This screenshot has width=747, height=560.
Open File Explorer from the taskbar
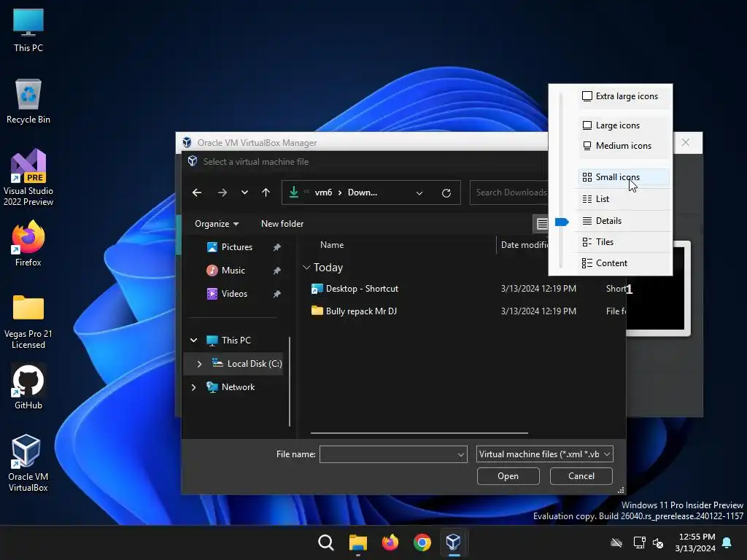pyautogui.click(x=357, y=542)
